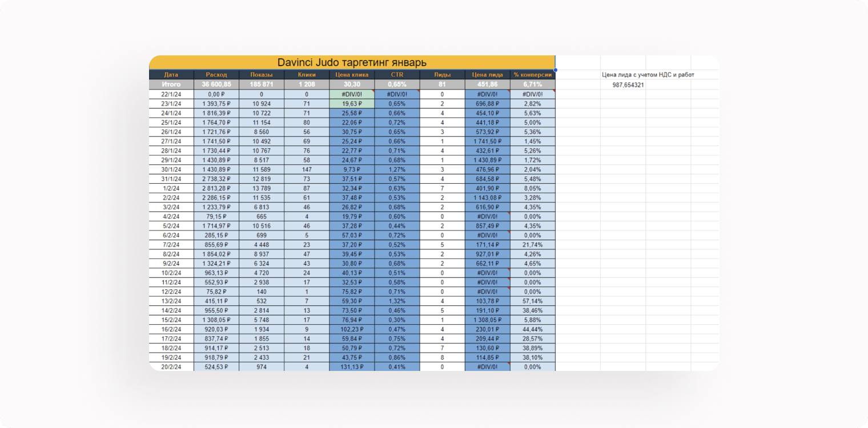Screen dimensions: 868x428
Task: Click the "Цена лида с учетом НДС и работ" label
Action: pos(648,75)
